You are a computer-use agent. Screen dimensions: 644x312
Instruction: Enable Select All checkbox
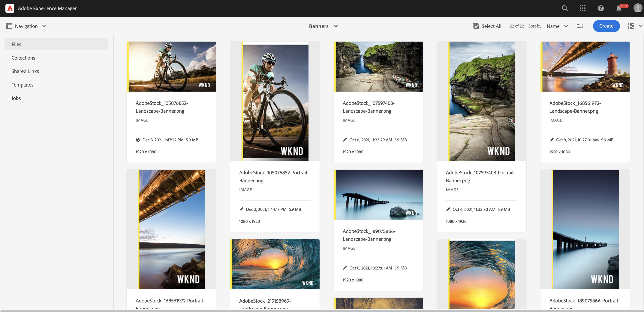(x=476, y=26)
